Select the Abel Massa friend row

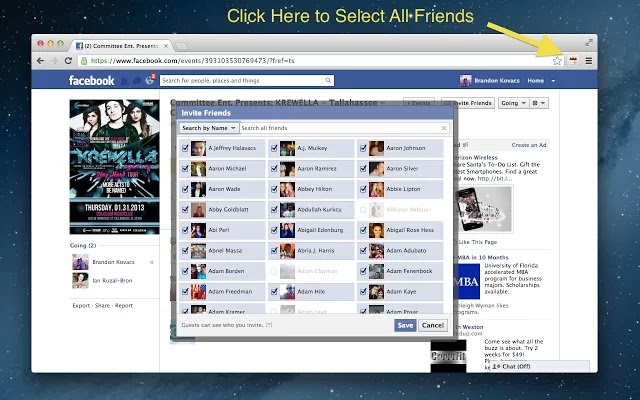click(222, 251)
